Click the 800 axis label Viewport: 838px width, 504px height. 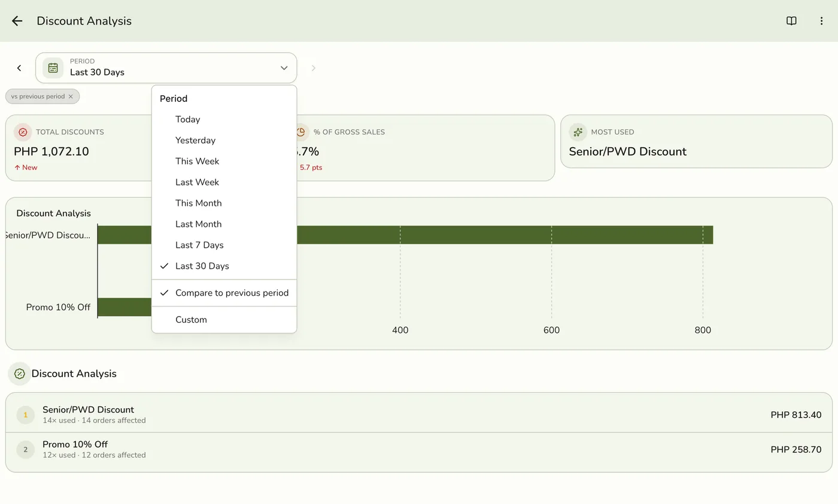pos(703,330)
